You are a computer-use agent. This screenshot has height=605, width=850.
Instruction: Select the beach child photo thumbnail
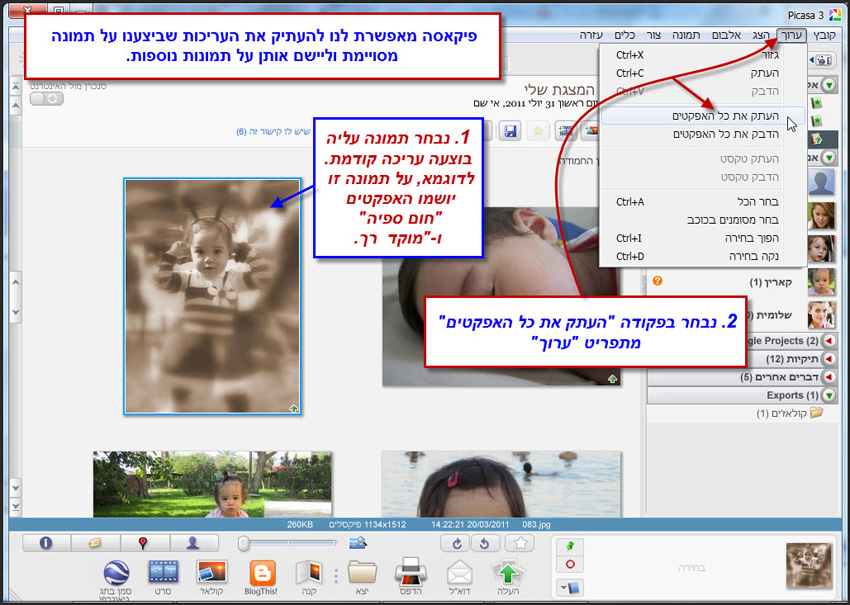point(501,484)
